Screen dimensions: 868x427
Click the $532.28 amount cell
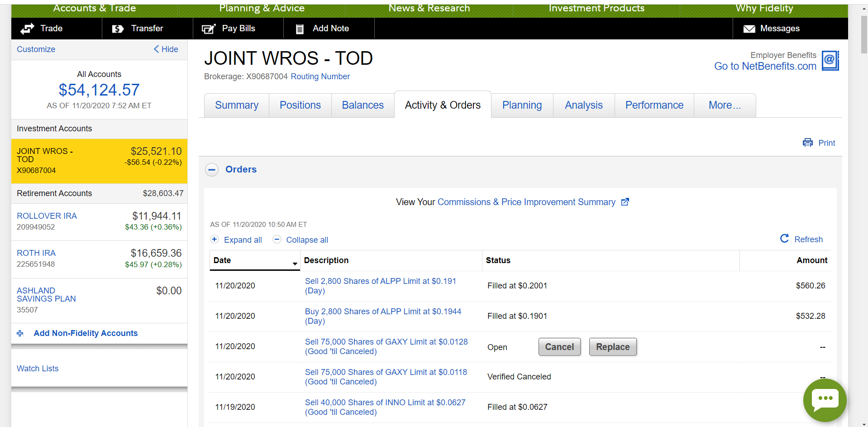tap(811, 316)
